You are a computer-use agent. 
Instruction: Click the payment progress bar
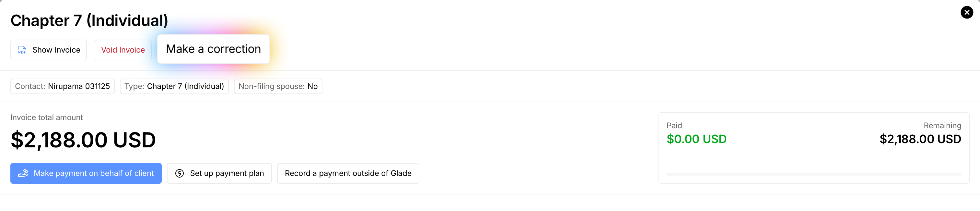813,174
